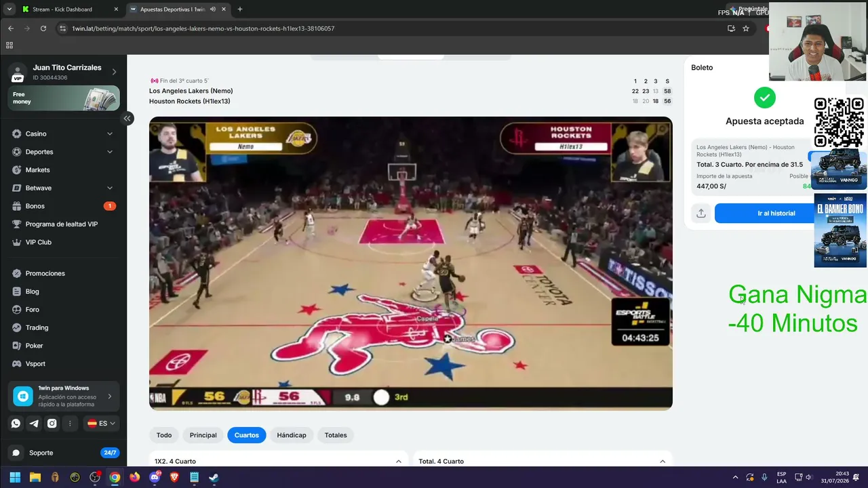Click the browser address bar URL
The image size is (868, 488).
[x=203, y=28]
